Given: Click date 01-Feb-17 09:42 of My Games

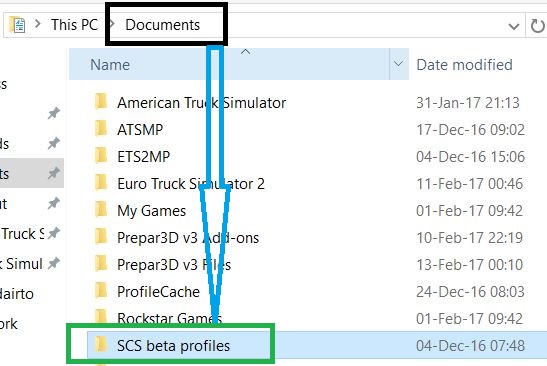Looking at the screenshot, I should [x=470, y=211].
